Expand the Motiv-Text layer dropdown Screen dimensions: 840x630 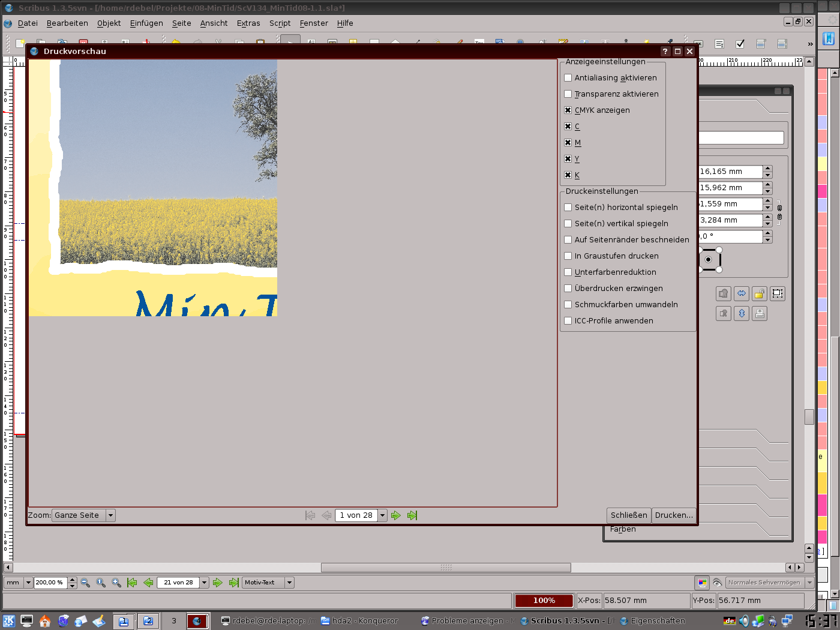coord(289,583)
